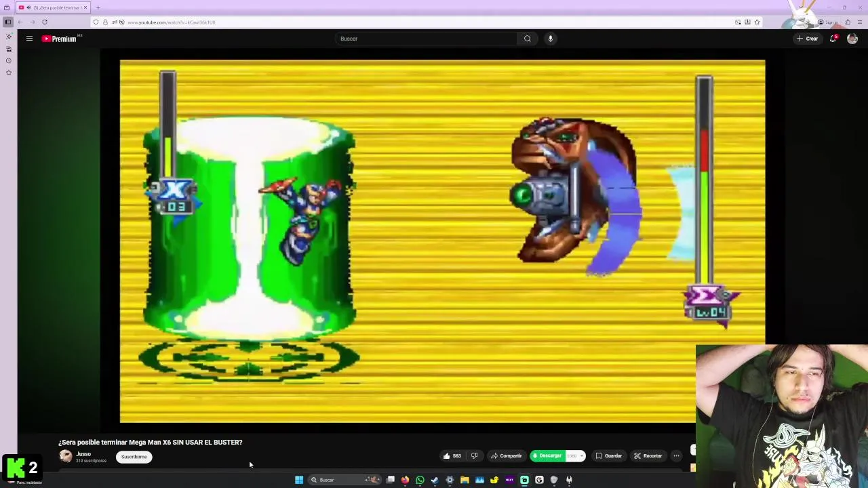Open the Jusso channel avatar
The image size is (868, 488).
click(x=66, y=457)
